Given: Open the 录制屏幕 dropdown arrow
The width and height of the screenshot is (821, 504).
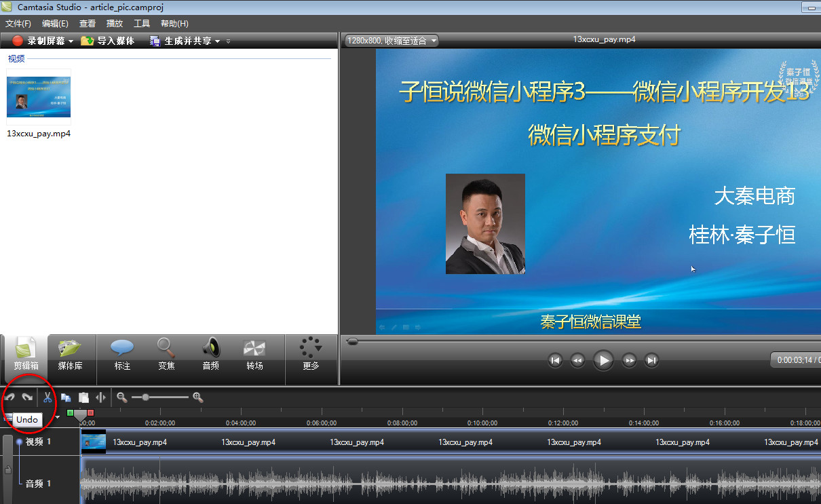Looking at the screenshot, I should (x=71, y=41).
